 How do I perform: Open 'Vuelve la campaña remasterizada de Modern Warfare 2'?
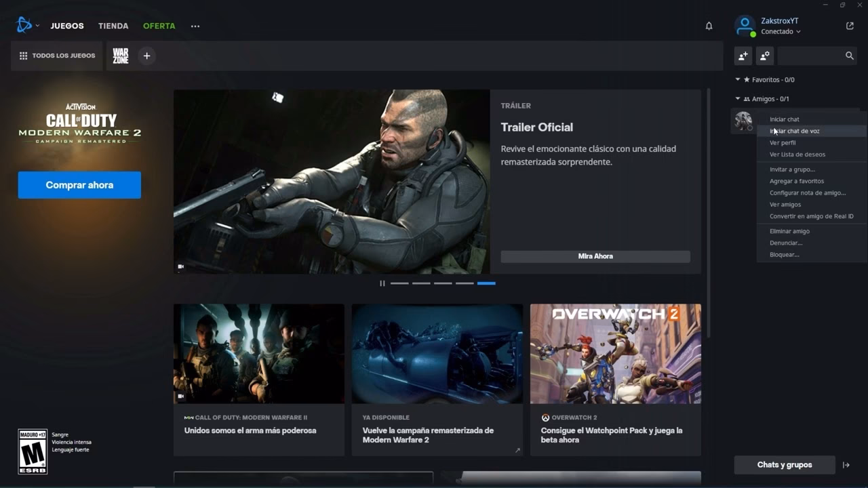428,435
